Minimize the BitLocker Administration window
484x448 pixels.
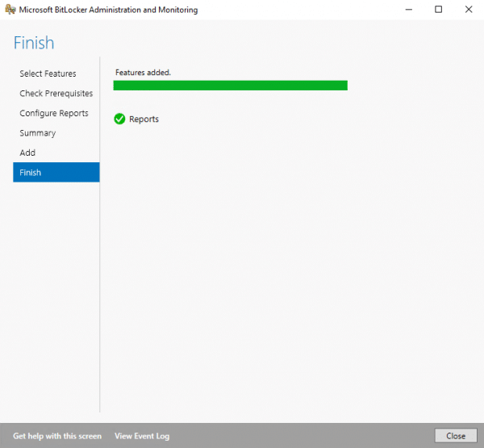coord(409,10)
